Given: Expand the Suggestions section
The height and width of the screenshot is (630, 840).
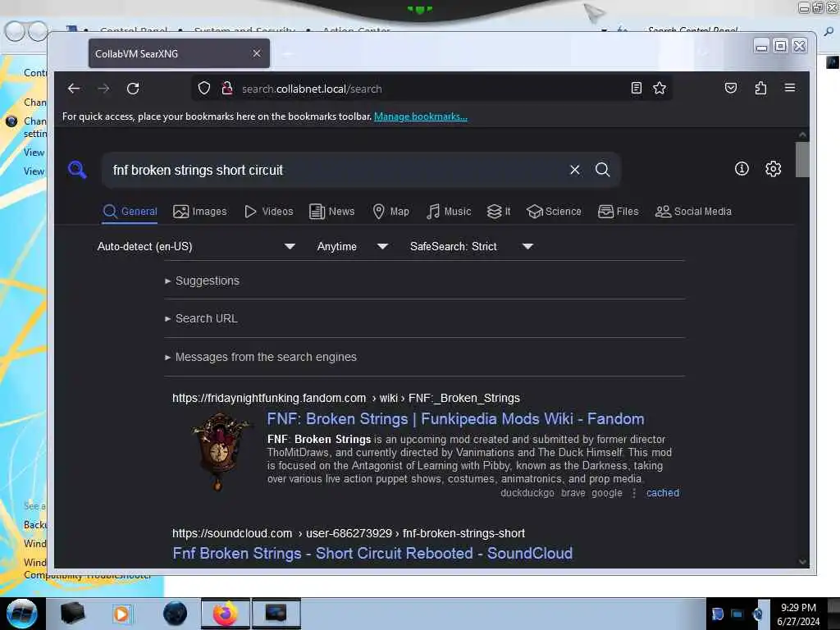Looking at the screenshot, I should pyautogui.click(x=203, y=281).
